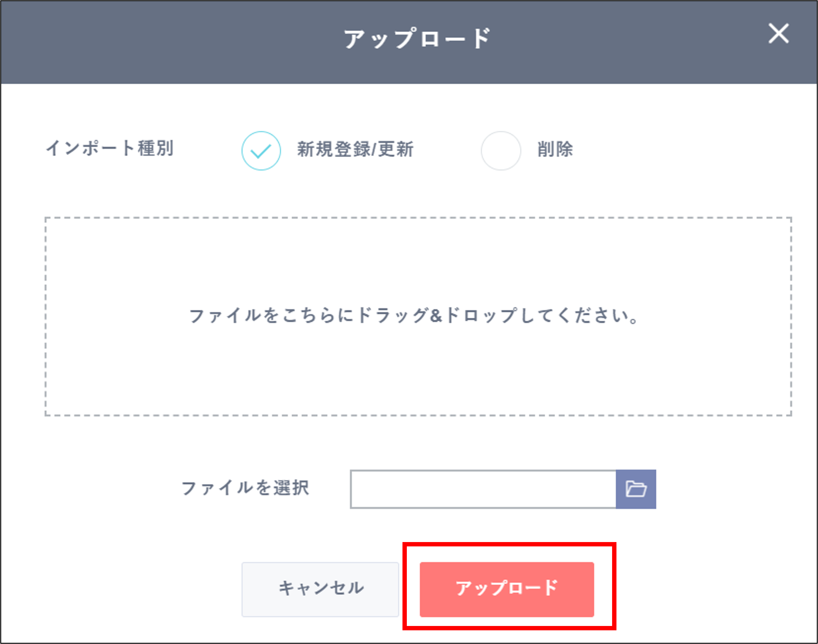The image size is (818, 644).
Task: Click the キャンセル button's text label
Action: 321,588
